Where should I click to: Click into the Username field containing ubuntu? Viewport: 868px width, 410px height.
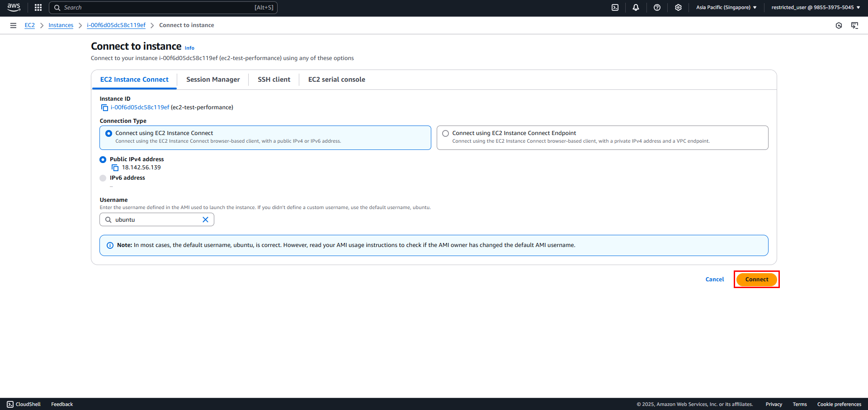[x=157, y=219]
